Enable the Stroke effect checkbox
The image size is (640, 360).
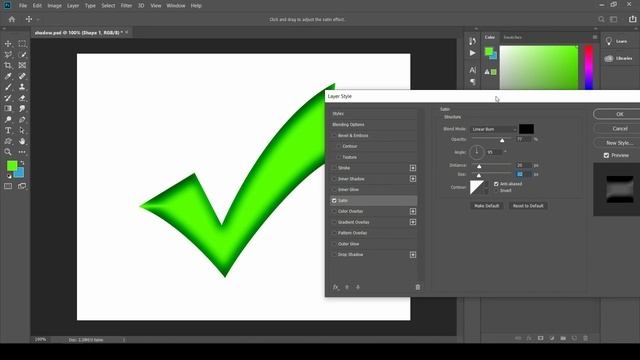coord(334,168)
